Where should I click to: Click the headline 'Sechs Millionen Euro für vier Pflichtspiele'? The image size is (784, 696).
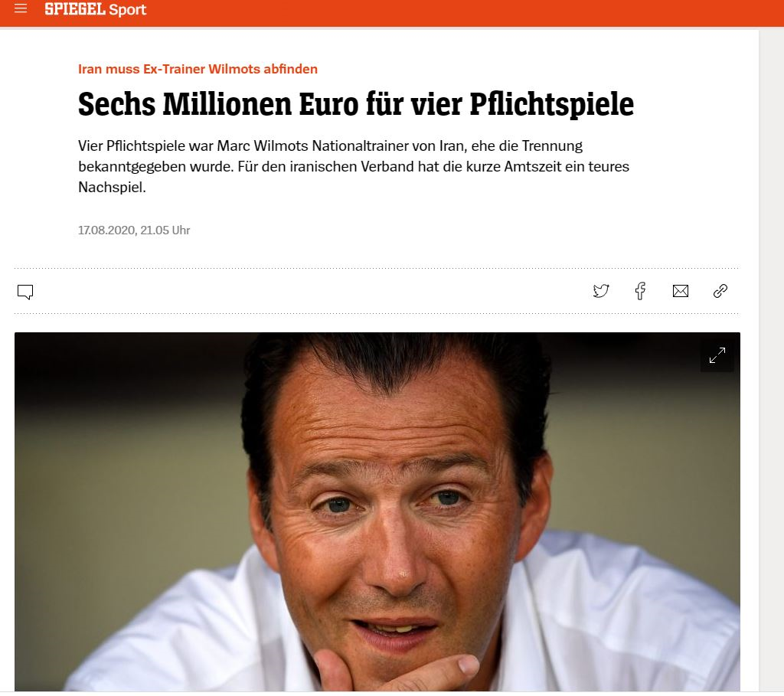[x=355, y=105]
